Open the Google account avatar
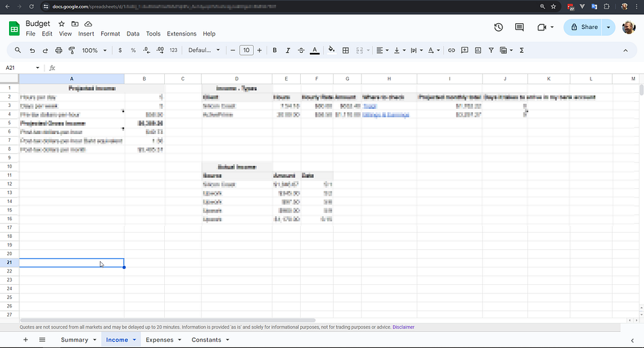This screenshot has height=348, width=644. 629,27
